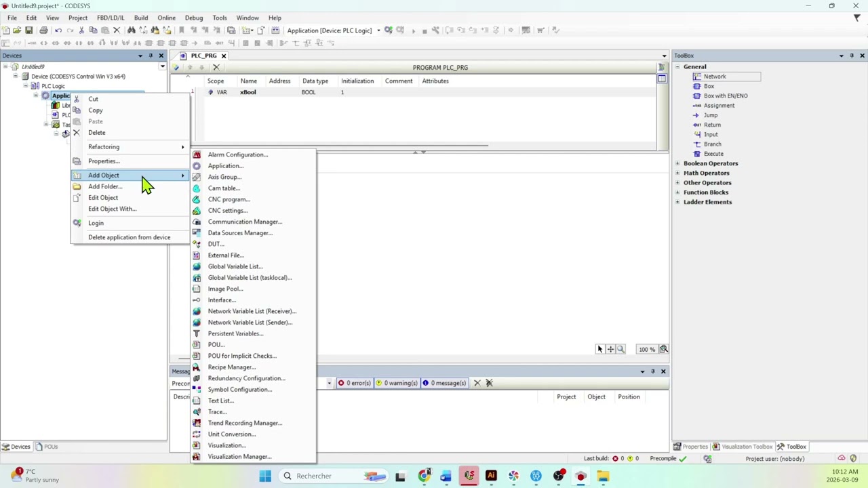The height and width of the screenshot is (488, 868).
Task: Choose Cam table... entry
Action: pos(224,188)
